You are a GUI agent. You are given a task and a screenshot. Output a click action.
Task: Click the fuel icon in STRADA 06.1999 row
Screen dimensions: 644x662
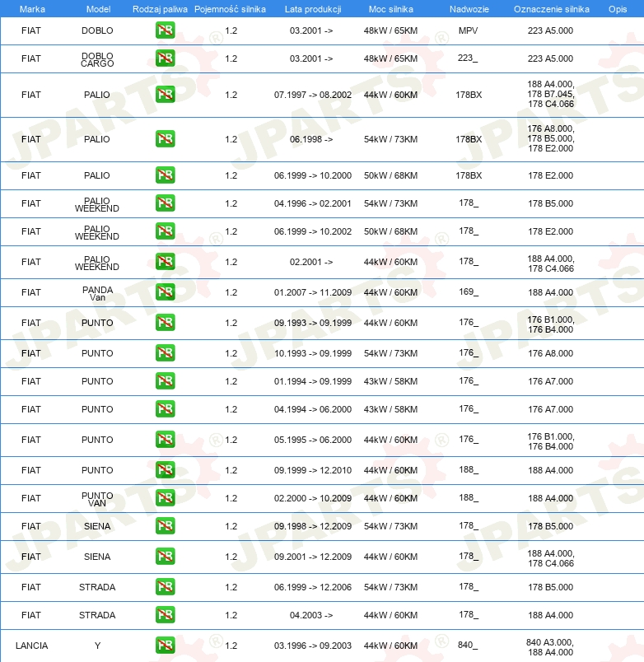(x=165, y=587)
